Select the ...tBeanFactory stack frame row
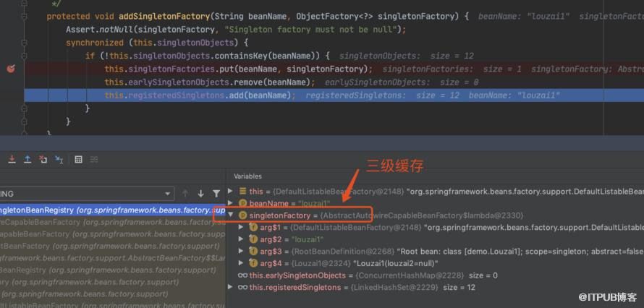 [113, 246]
